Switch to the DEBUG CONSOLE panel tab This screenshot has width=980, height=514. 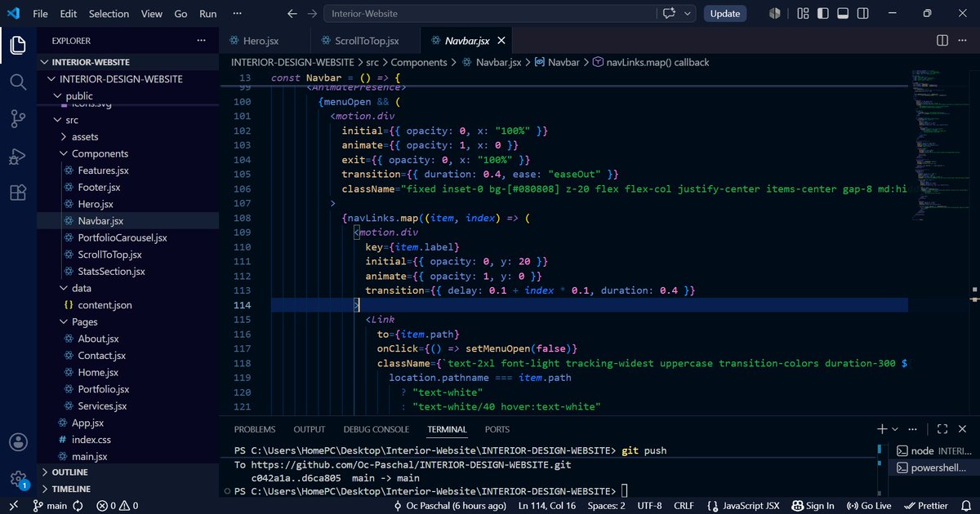[x=376, y=429]
